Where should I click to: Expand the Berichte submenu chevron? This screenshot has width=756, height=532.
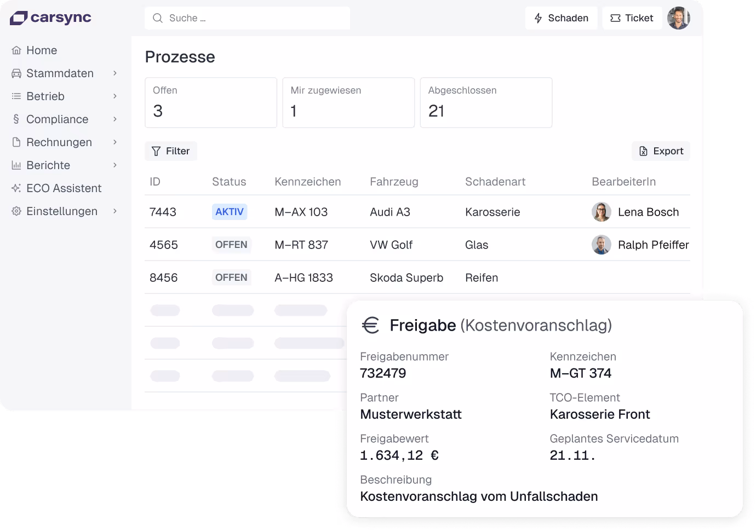[115, 165]
